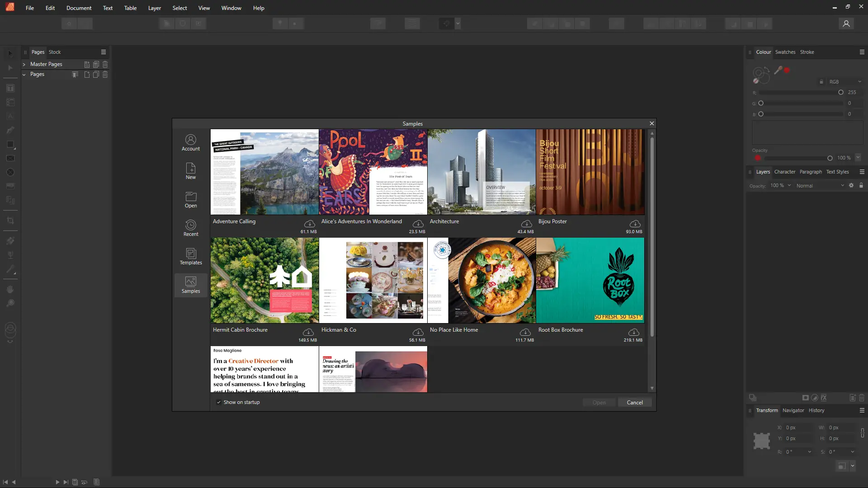Open the Normal blend mode dropdown

820,186
